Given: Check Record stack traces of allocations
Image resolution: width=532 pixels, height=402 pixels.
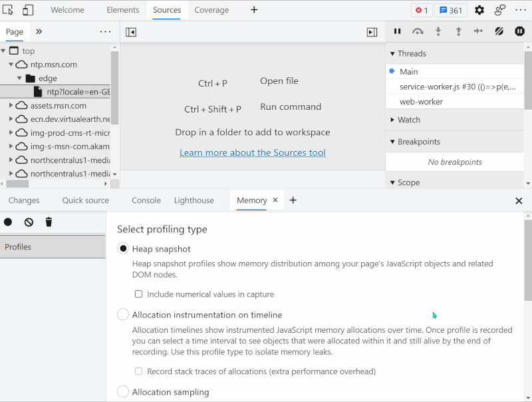Looking at the screenshot, I should 138,371.
